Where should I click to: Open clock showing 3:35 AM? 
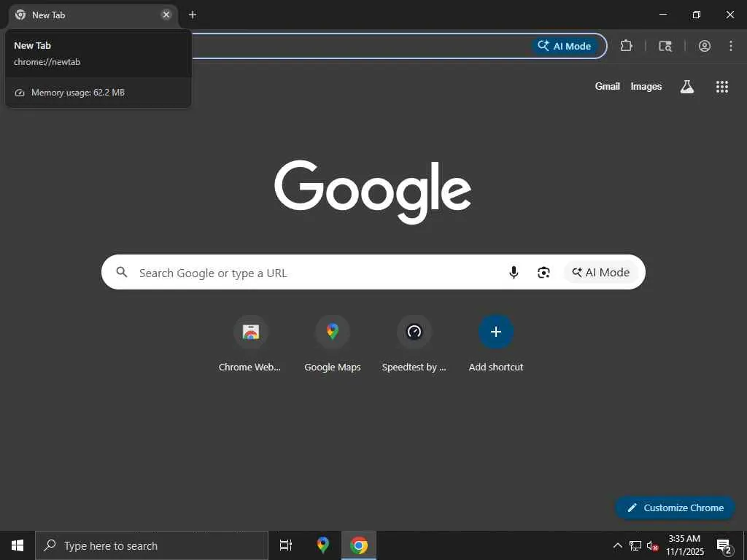(684, 545)
